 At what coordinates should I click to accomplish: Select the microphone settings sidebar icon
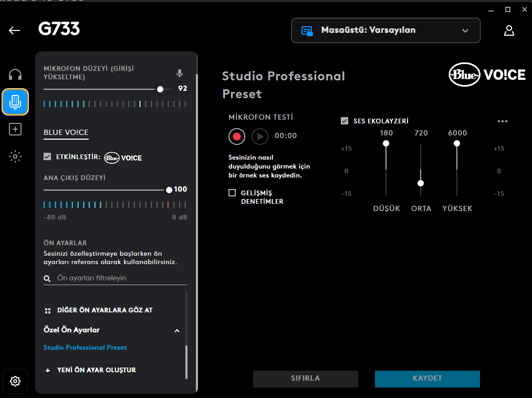point(15,102)
